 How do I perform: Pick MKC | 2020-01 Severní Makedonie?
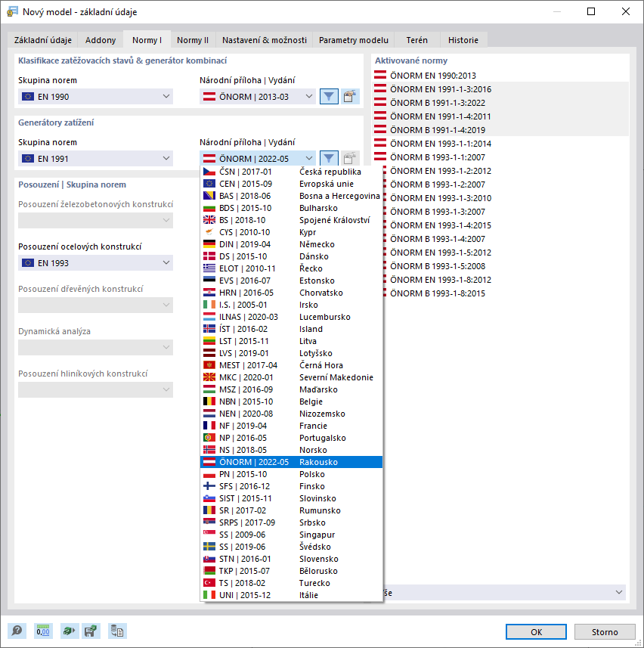pyautogui.click(x=291, y=377)
